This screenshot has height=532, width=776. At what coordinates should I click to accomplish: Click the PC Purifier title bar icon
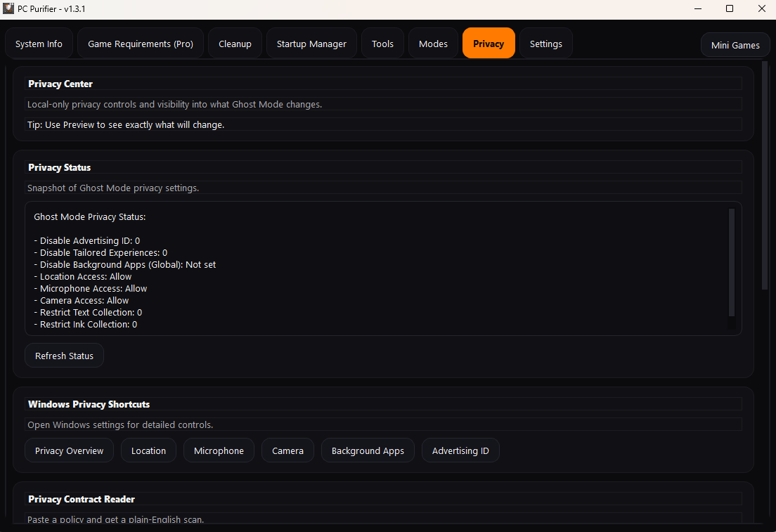[8, 8]
